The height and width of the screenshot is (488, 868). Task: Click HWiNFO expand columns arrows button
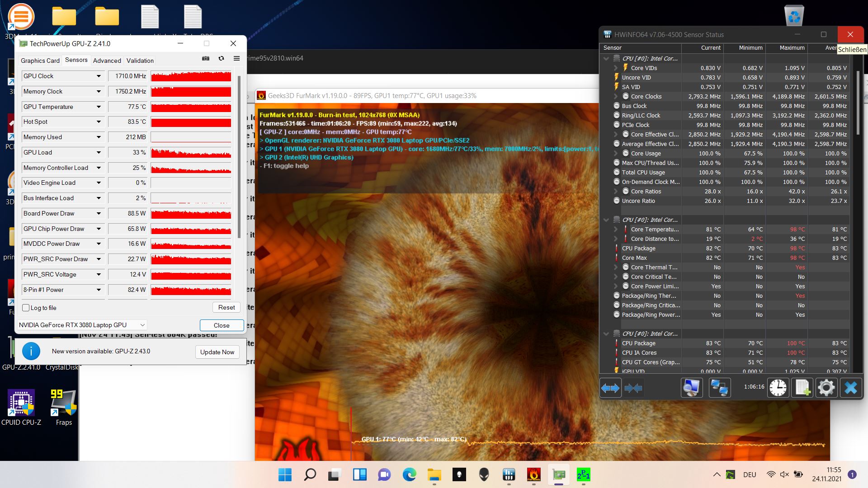[x=610, y=388]
